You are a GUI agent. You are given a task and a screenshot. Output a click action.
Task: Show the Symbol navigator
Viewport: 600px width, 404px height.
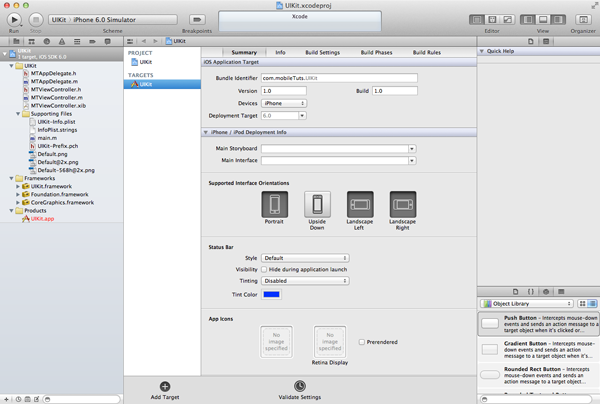click(x=31, y=41)
